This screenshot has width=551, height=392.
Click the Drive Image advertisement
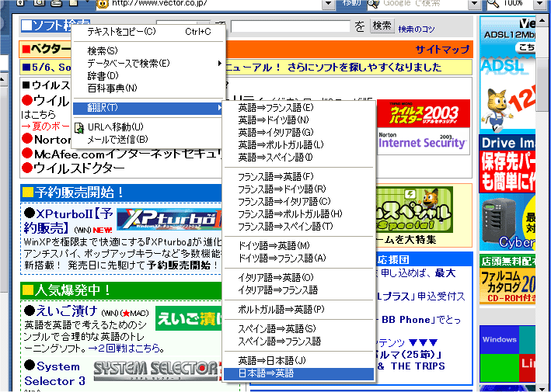point(507,165)
